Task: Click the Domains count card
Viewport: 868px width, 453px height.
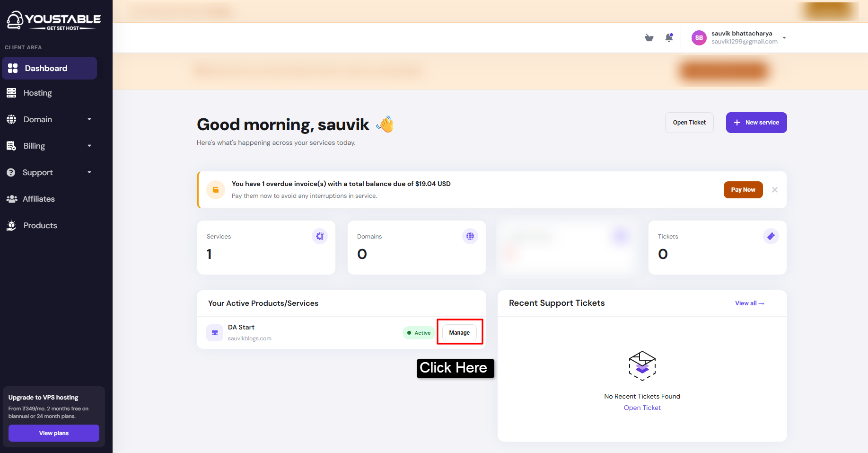Action: 417,248
